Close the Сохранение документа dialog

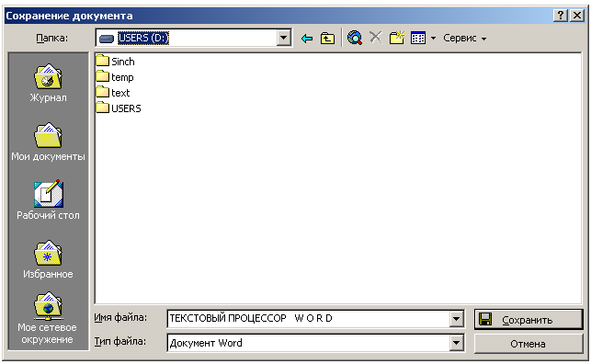[x=577, y=16]
